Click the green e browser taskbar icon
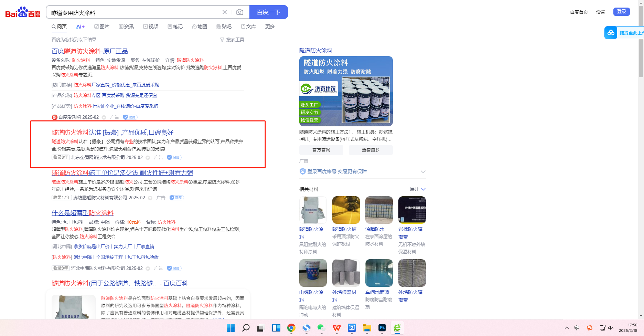Viewport: 644px width, 336px height. tap(397, 328)
